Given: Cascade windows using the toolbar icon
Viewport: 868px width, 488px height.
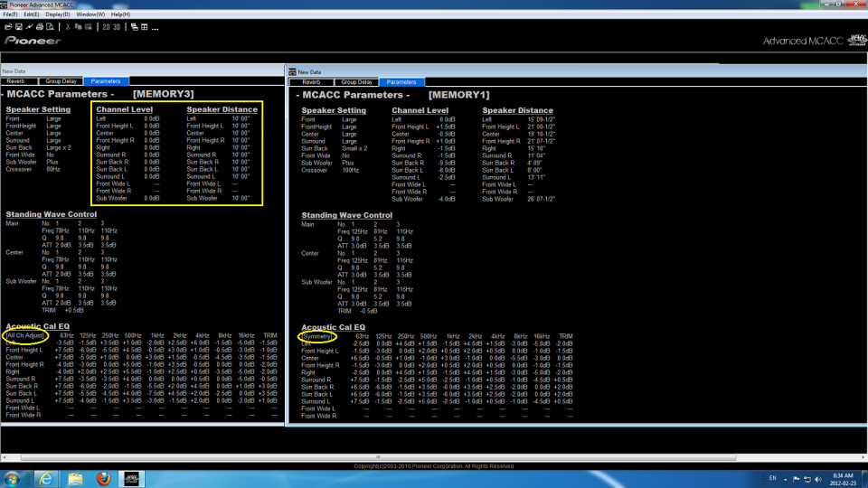Looking at the screenshot, I should click(x=134, y=27).
